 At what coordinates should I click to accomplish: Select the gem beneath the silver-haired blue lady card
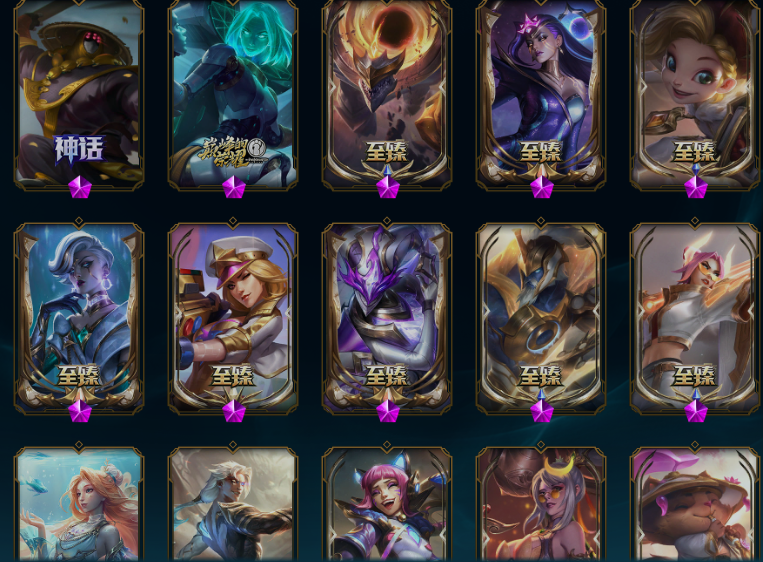point(80,411)
